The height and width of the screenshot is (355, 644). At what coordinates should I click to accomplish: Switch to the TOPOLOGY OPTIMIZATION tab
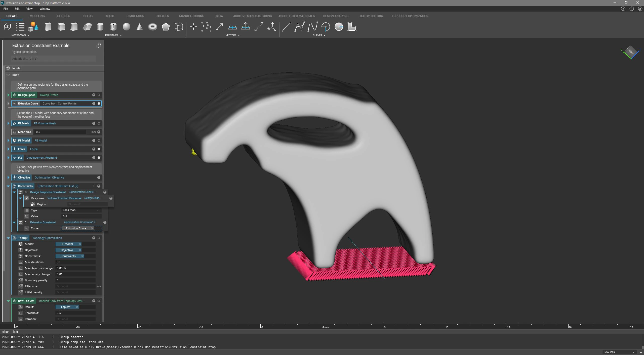tap(410, 16)
